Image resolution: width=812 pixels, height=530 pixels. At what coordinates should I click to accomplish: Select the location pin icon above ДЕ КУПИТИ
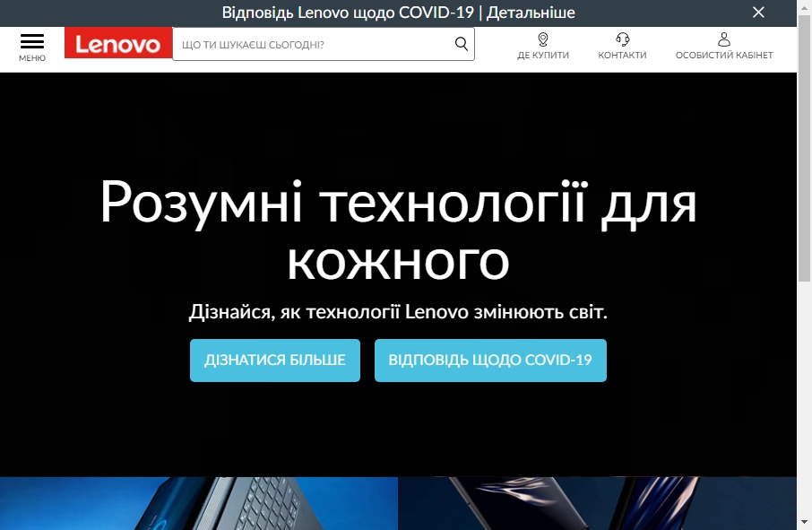tap(542, 39)
